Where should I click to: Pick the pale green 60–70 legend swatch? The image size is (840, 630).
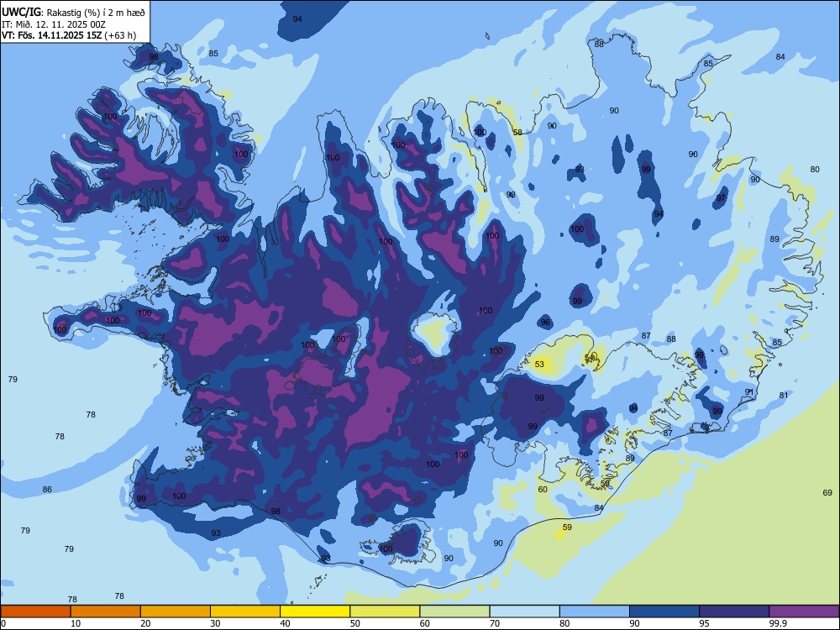[454, 612]
